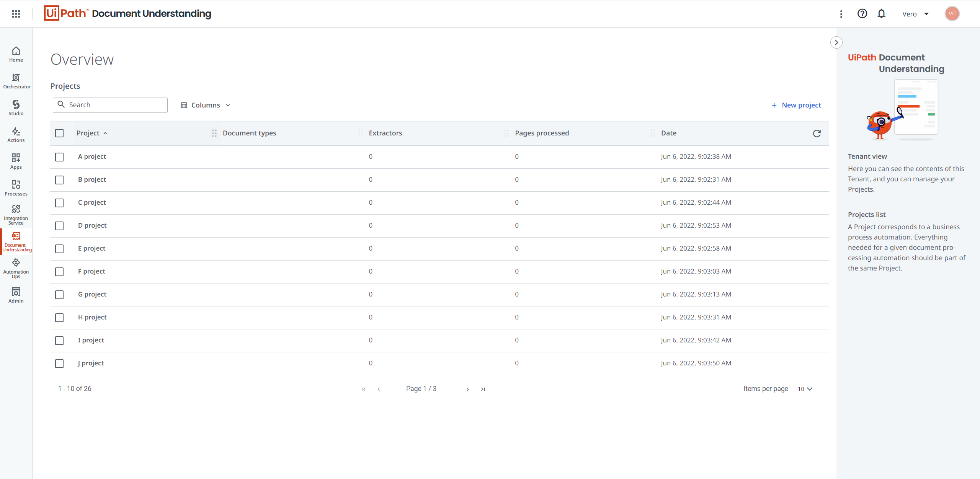This screenshot has width=980, height=479.
Task: Click the Extractors column header
Action: coord(385,133)
